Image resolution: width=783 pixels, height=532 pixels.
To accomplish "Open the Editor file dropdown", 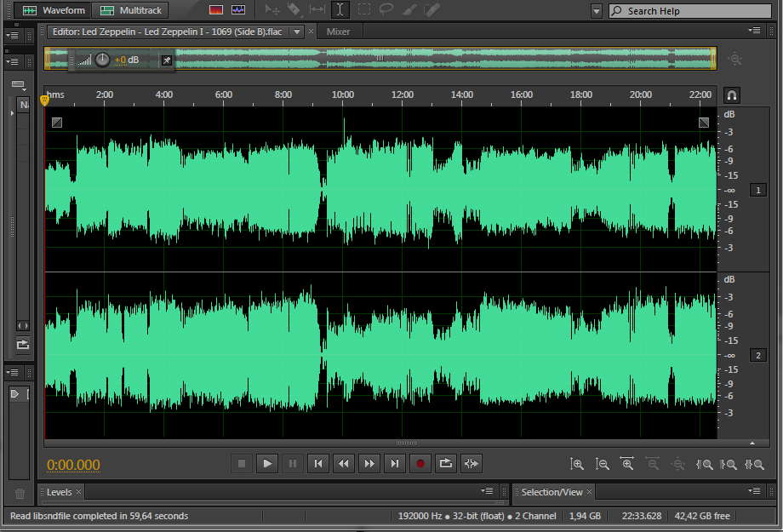I will (x=297, y=32).
